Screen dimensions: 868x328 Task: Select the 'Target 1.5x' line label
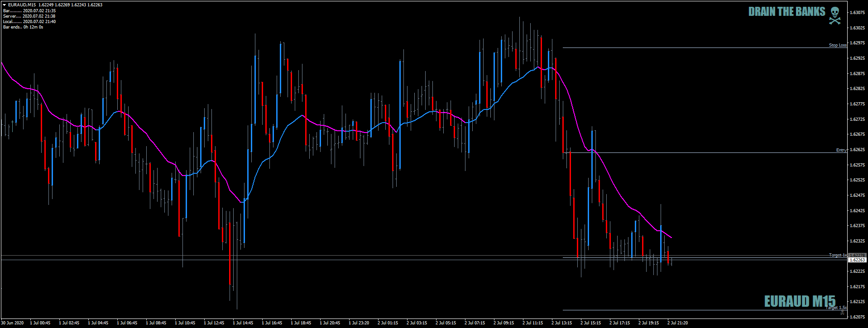pos(836,308)
